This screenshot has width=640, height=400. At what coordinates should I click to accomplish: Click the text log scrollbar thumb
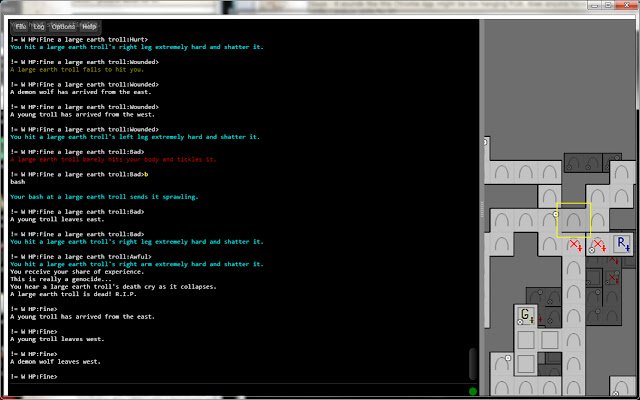click(473, 364)
